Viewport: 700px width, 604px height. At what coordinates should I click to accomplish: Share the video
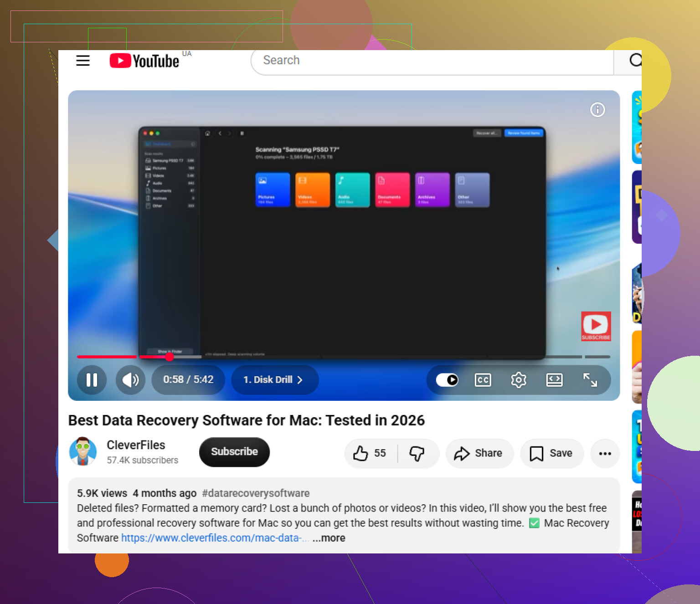pos(479,453)
